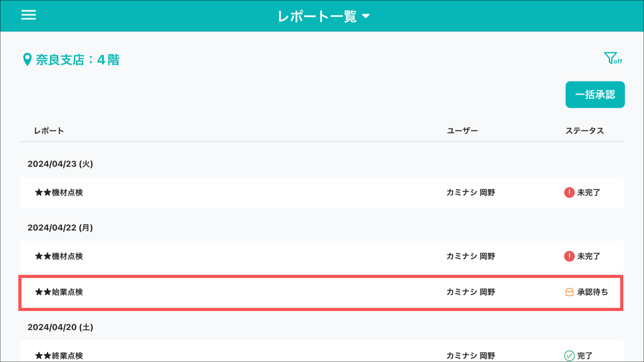
Task: Click the ステータス column header
Action: (x=585, y=131)
